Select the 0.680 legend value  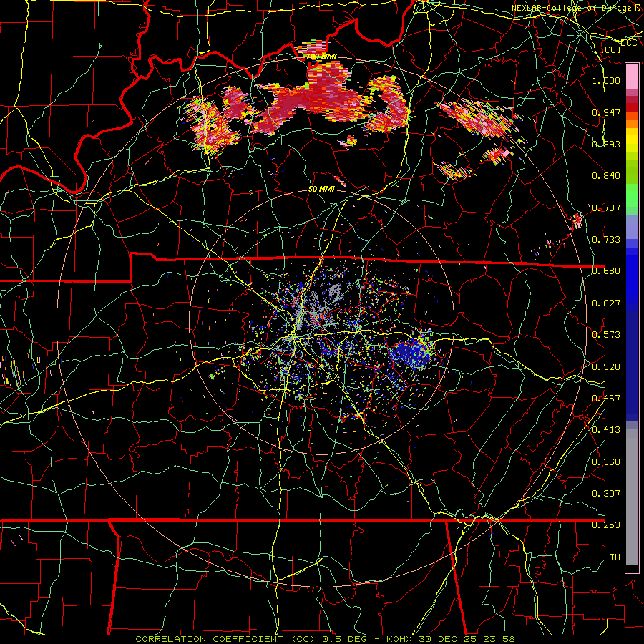(x=606, y=271)
